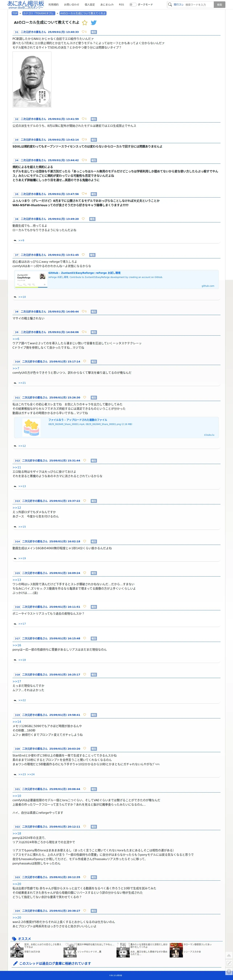Click the reply arrow icon under post 11
Screen dimensions: 233x980
pos(15,446)
